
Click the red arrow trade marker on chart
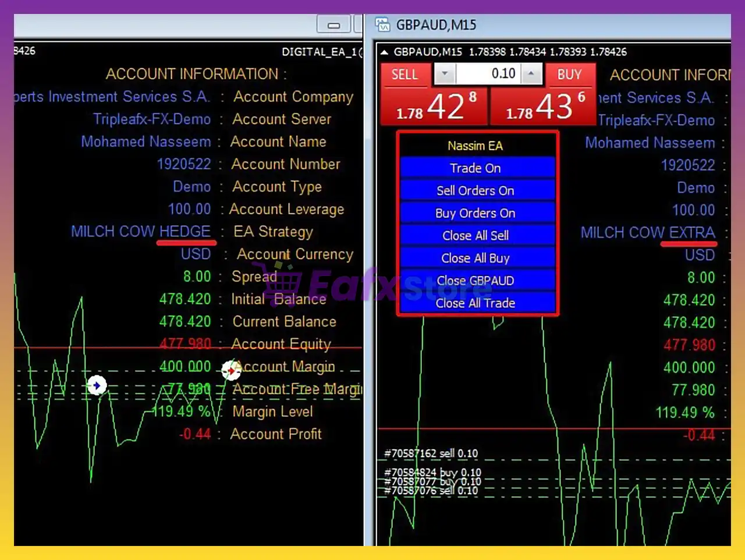click(231, 371)
